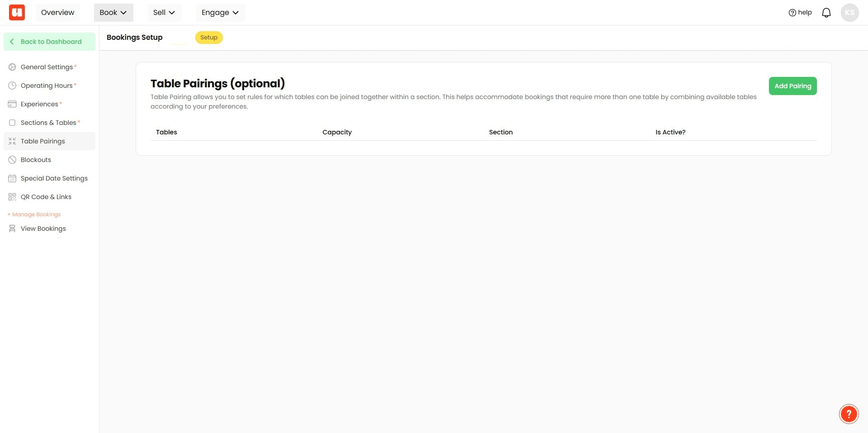868x433 pixels.
Task: Click the QR Code & Links icon
Action: coord(12,197)
